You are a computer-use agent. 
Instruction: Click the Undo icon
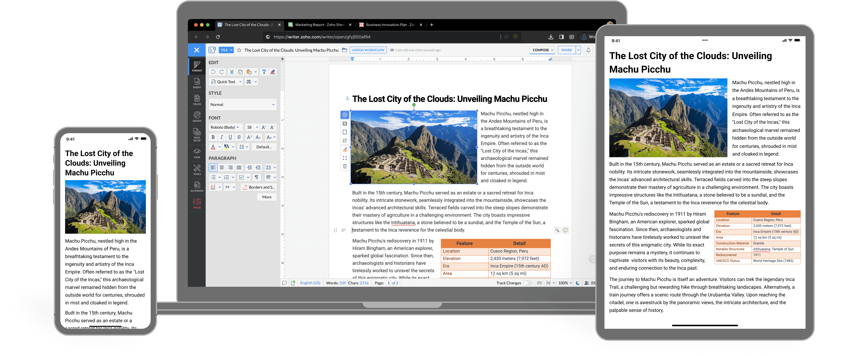[213, 72]
